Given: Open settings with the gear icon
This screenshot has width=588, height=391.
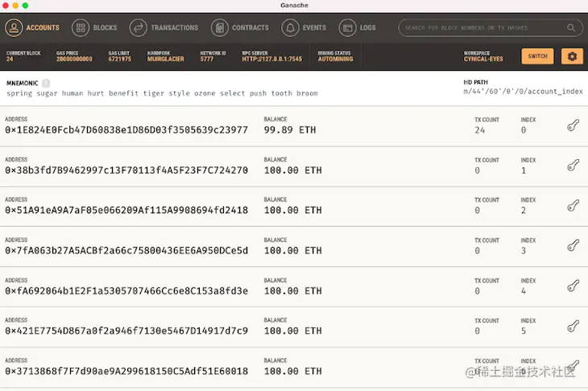Looking at the screenshot, I should click(x=572, y=56).
